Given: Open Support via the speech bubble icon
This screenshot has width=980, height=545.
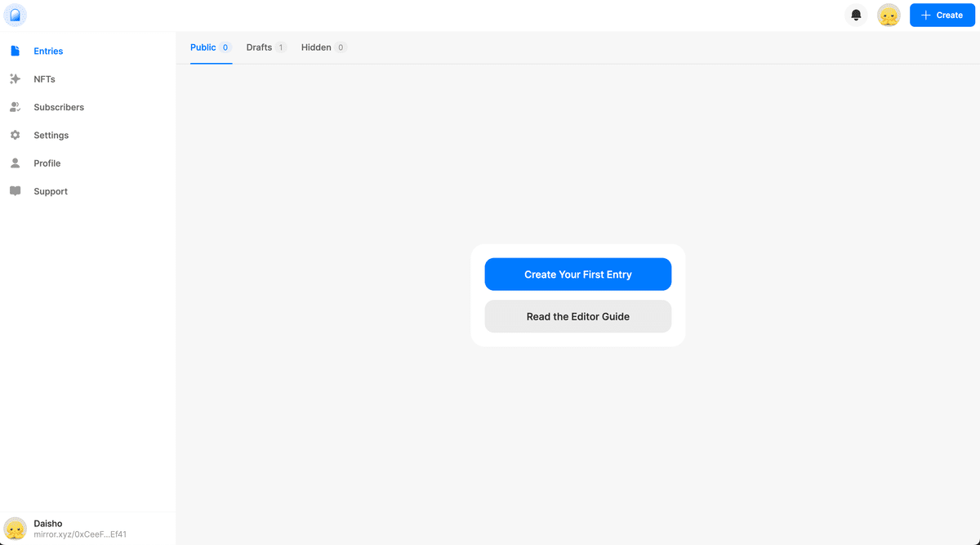Looking at the screenshot, I should (x=15, y=190).
